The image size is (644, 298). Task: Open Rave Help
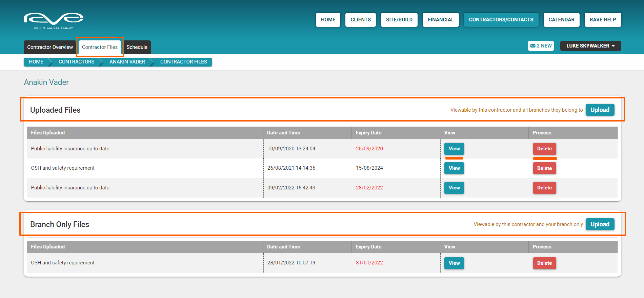[x=602, y=20]
